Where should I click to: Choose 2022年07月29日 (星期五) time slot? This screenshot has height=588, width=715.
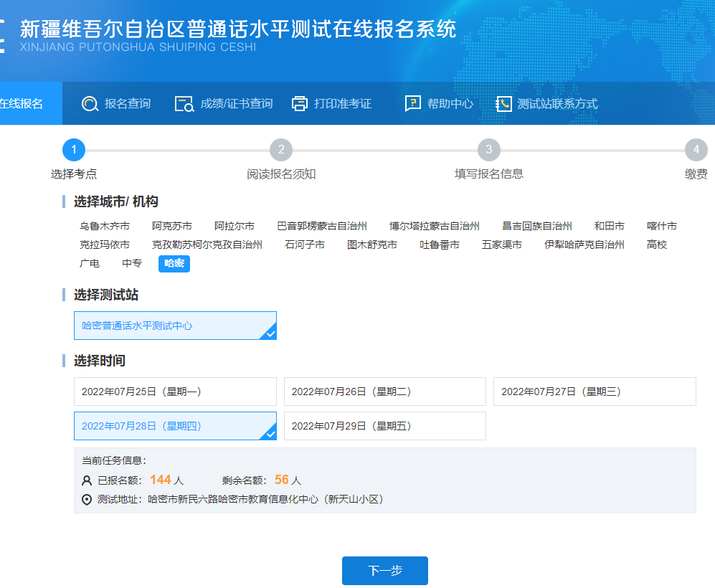coord(384,426)
